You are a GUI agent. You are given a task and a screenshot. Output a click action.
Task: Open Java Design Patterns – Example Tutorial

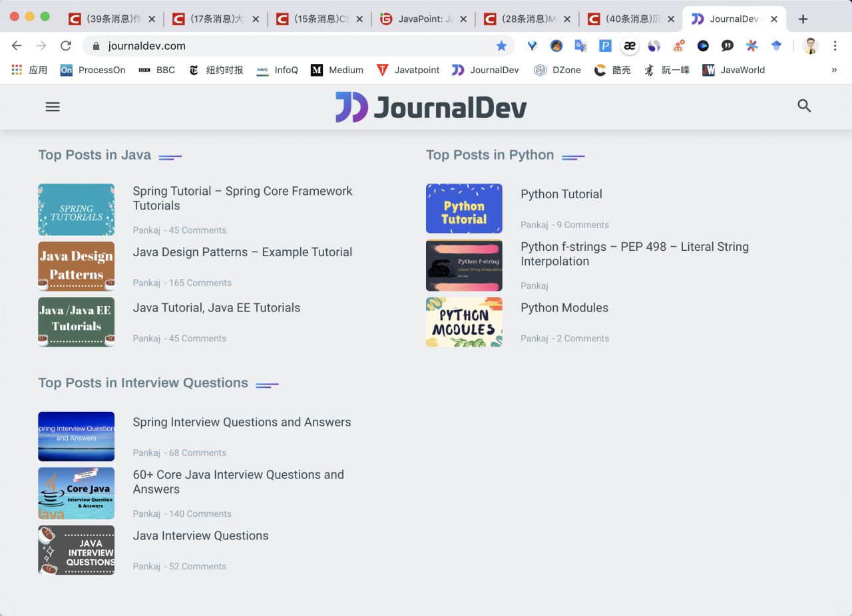pos(242,252)
